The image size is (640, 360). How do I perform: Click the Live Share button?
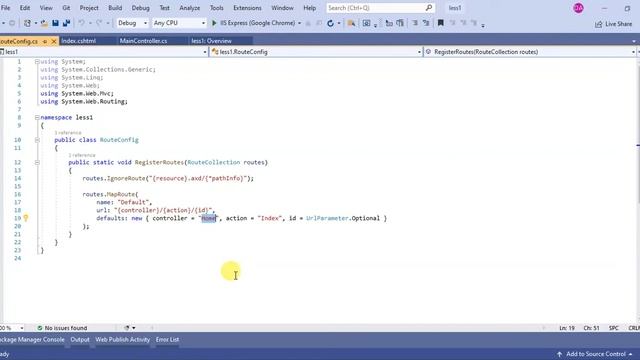pyautogui.click(x=613, y=24)
